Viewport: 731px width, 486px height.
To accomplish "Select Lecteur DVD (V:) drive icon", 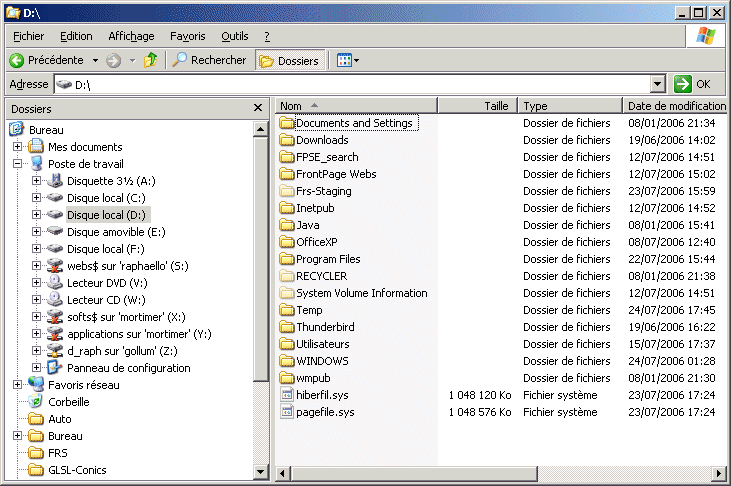I will [56, 283].
